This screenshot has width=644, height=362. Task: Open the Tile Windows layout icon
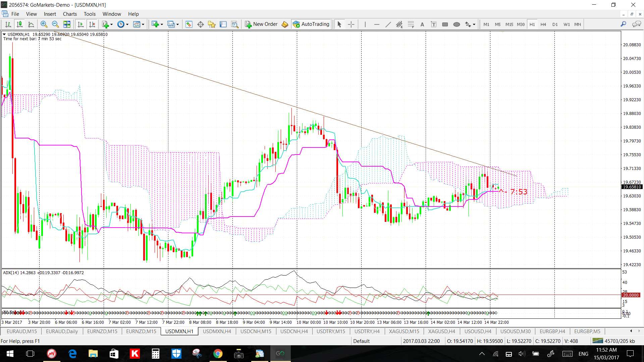(x=67, y=24)
